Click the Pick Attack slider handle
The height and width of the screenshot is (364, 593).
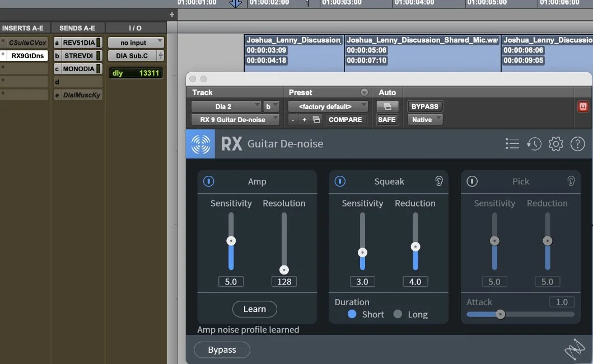(x=501, y=314)
